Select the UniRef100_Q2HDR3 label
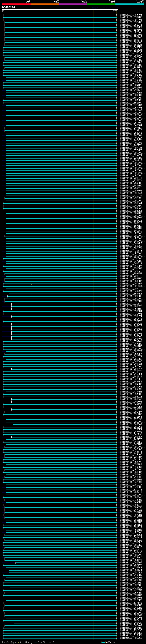Viewport: 146px width, 644px height. point(131,93)
